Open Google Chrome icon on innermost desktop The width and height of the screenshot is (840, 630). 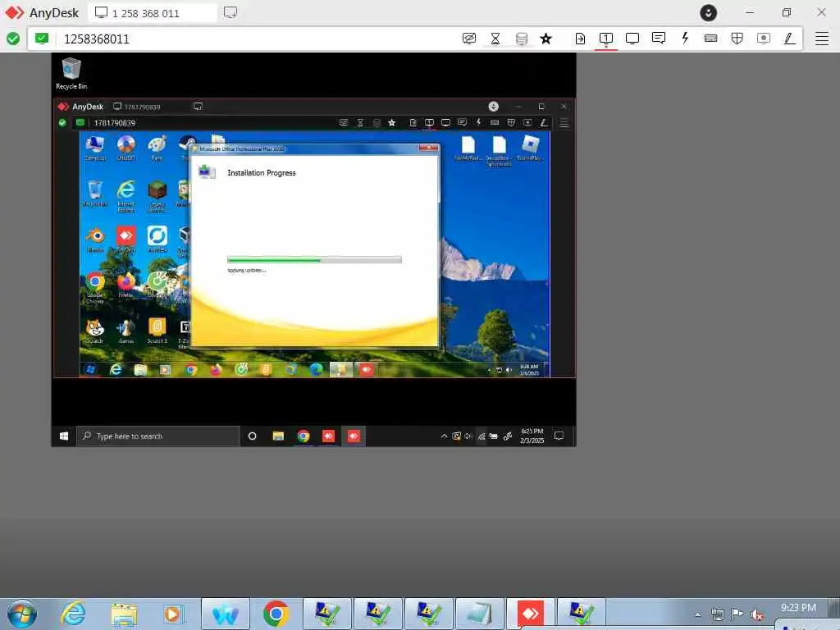click(x=95, y=286)
